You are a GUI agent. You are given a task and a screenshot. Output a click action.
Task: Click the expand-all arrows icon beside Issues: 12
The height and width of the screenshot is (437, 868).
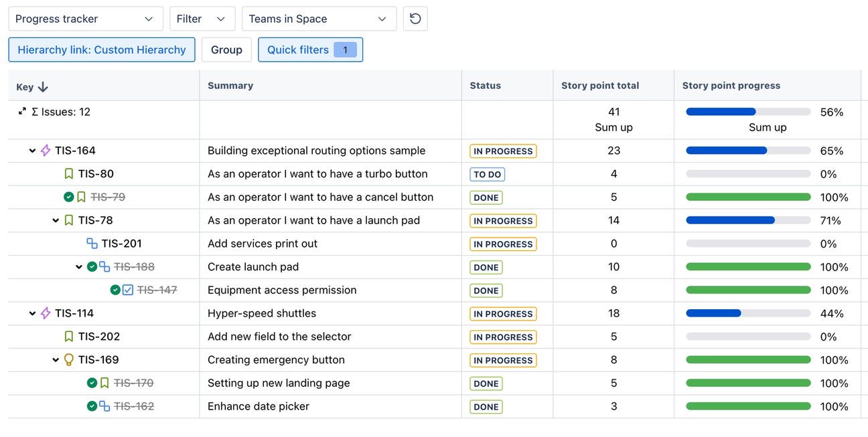point(22,112)
